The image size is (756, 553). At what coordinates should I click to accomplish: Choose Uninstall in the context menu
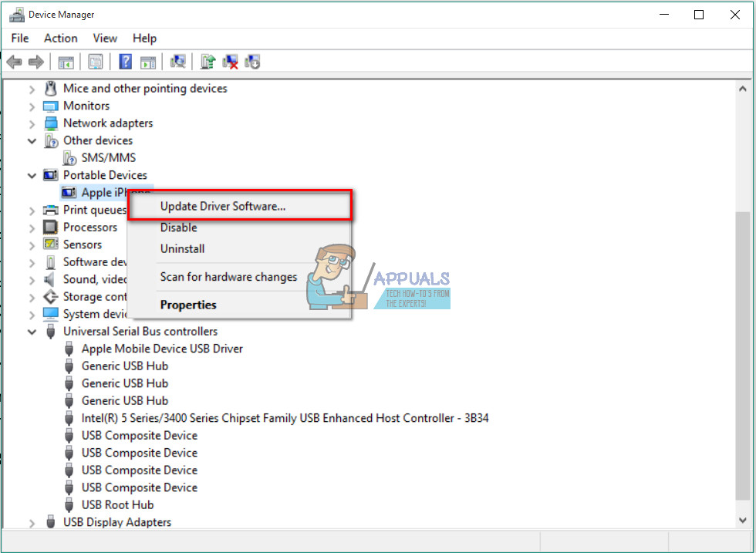(x=240, y=249)
